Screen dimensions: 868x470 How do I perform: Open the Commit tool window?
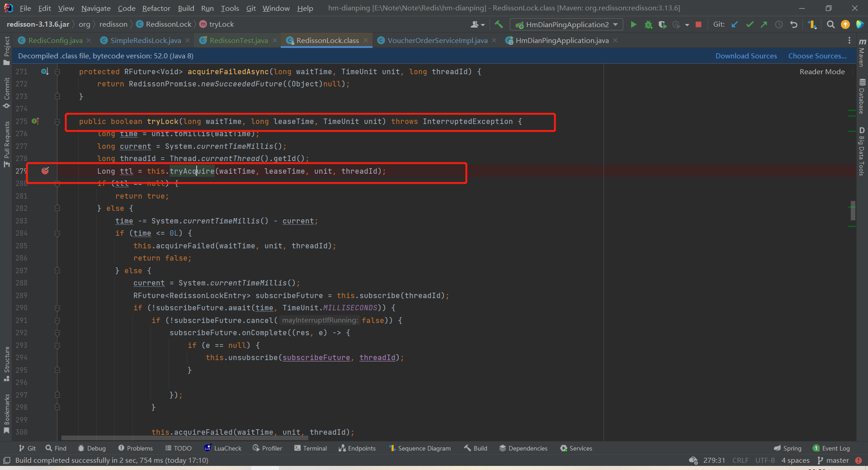point(6,93)
